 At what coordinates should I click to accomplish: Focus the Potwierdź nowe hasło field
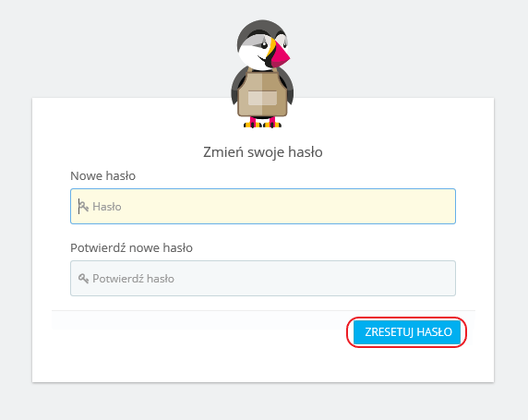263,278
